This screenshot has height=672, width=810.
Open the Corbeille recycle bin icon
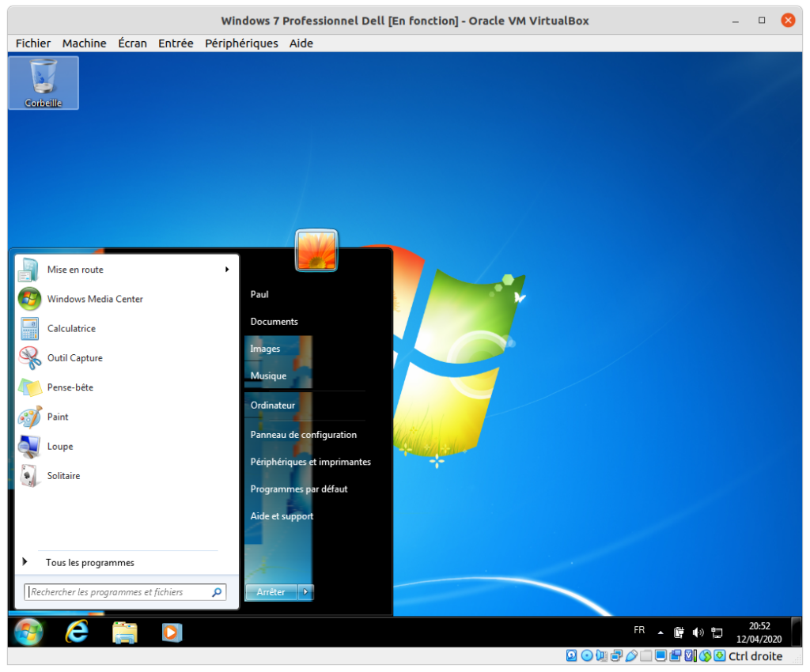coord(44,82)
